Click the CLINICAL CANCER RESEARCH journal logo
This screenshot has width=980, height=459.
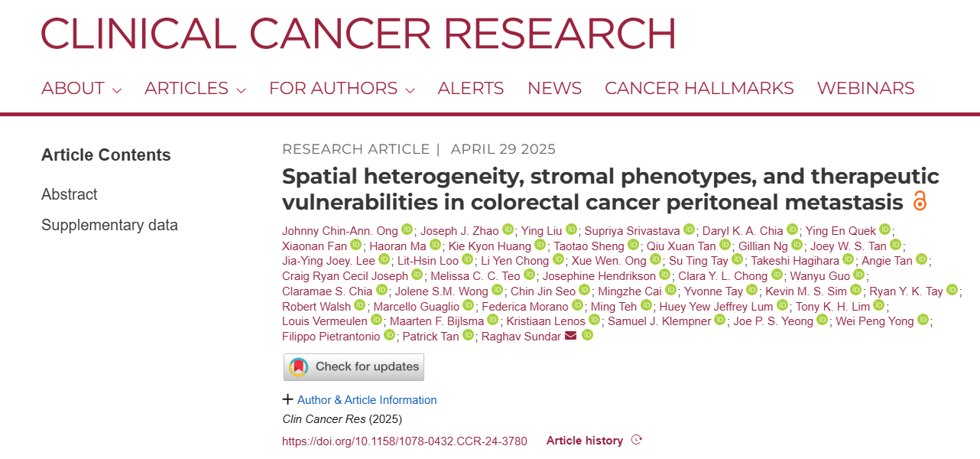[x=359, y=33]
